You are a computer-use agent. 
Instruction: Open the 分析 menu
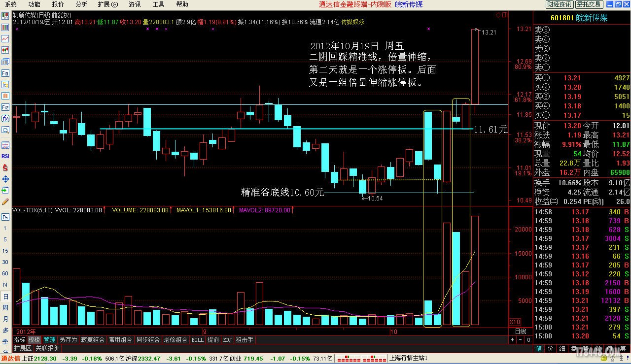pyautogui.click(x=81, y=4)
